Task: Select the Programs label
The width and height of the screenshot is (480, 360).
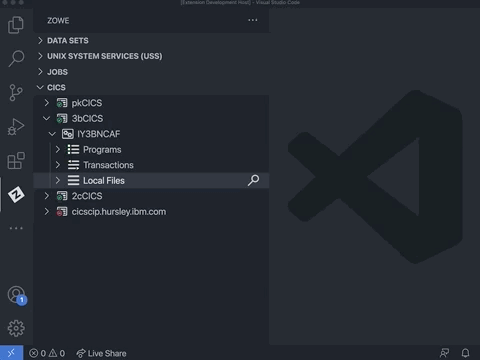Action: [x=102, y=150]
